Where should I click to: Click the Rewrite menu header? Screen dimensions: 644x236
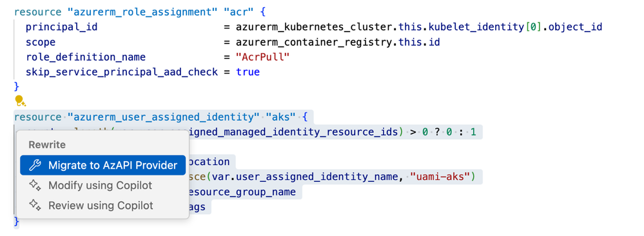47,144
